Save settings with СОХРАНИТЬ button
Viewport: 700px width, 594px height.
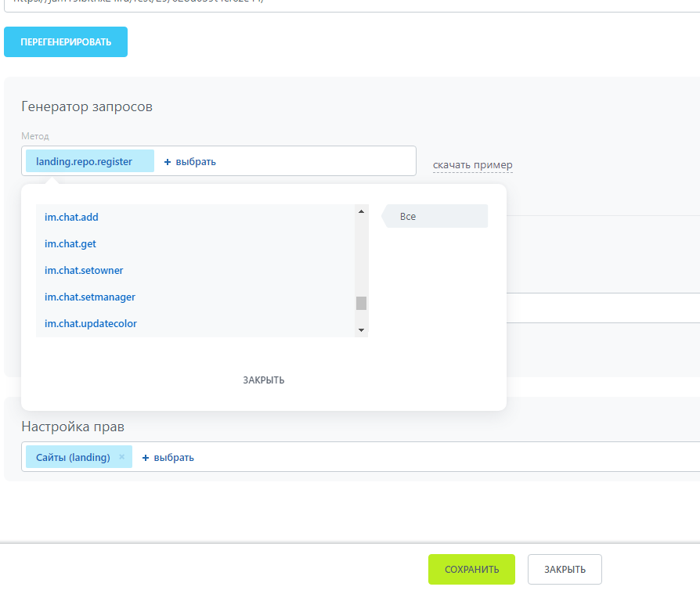[471, 570]
